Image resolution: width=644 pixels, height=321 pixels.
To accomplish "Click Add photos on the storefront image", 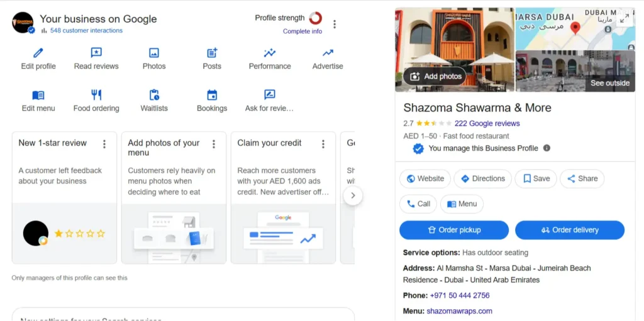I will pyautogui.click(x=435, y=77).
